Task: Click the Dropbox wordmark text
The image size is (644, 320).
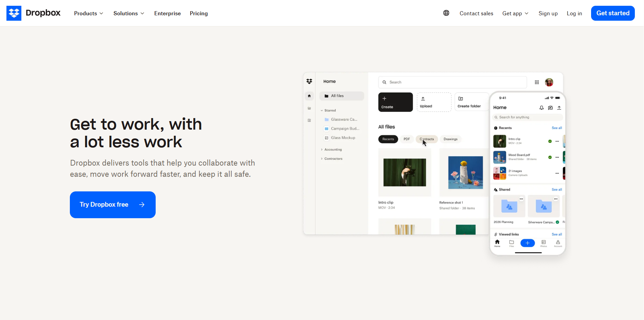Action: [43, 13]
